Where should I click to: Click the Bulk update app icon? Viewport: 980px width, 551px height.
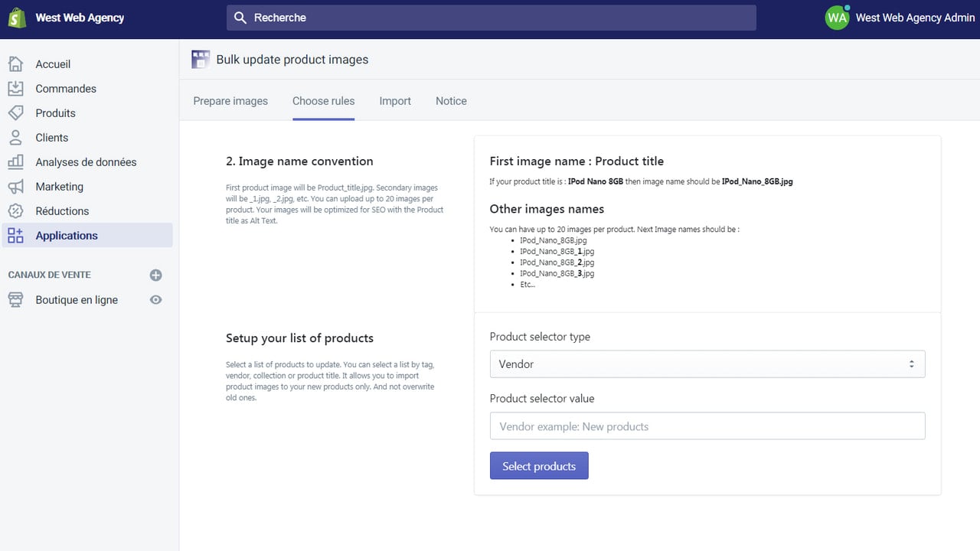coord(200,59)
